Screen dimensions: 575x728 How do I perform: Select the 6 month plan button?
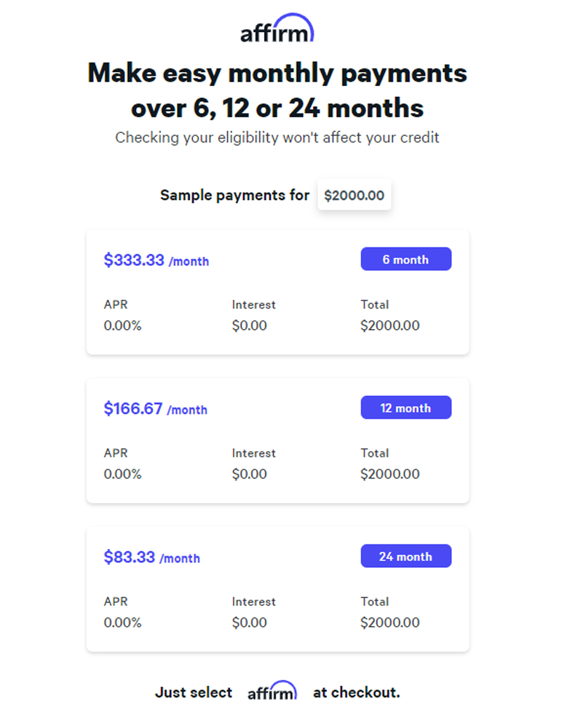[405, 259]
